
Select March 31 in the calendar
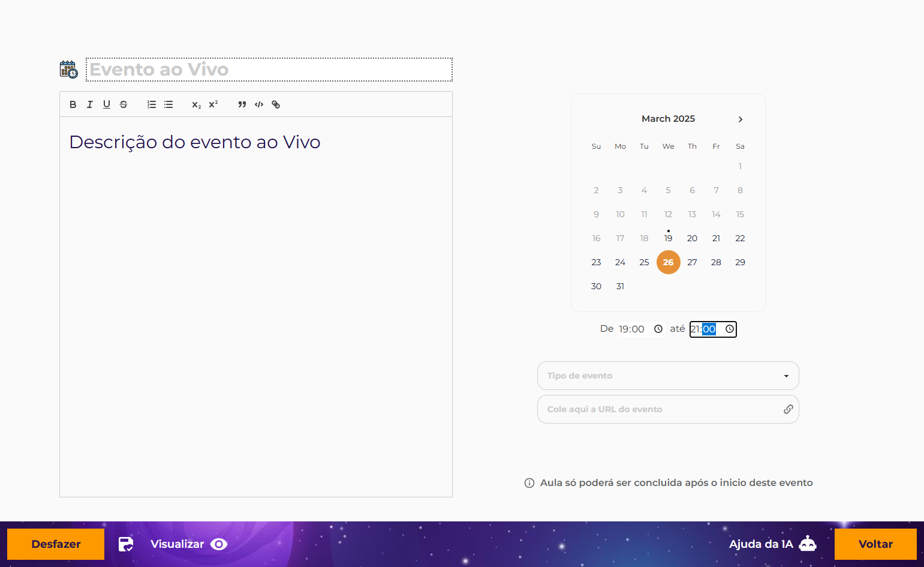[620, 286]
